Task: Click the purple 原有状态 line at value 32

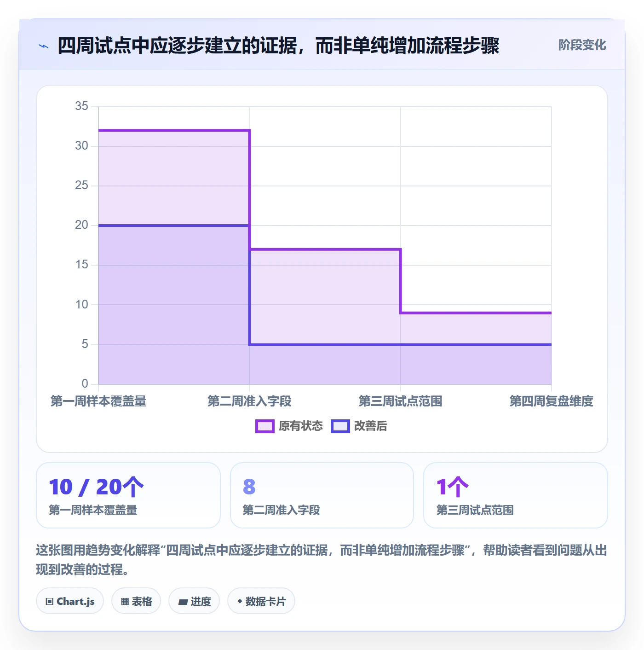Action: tap(174, 130)
